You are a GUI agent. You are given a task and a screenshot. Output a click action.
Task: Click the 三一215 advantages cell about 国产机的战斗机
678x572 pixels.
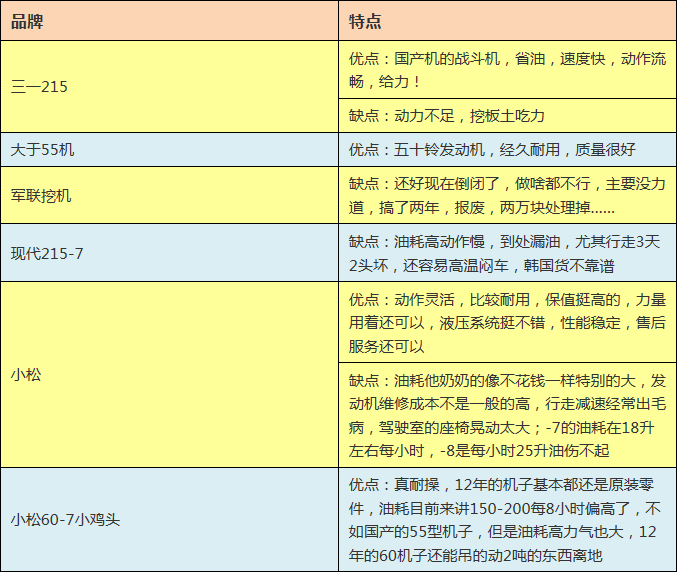tap(506, 70)
